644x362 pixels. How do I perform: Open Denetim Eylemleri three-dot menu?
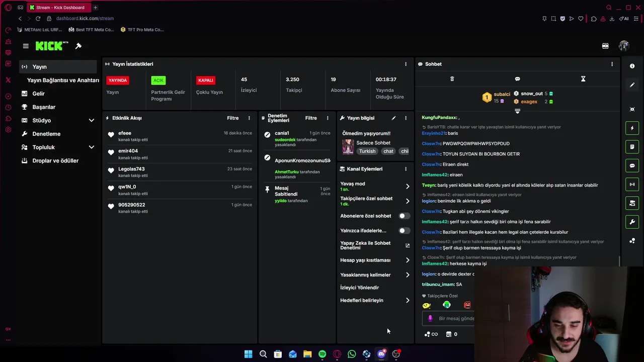coord(327,118)
